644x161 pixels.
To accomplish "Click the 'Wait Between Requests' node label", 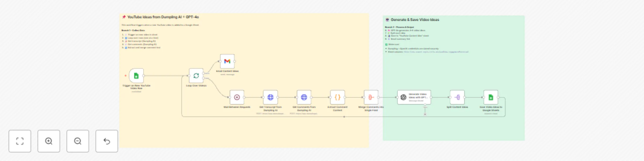I will [x=237, y=107].
